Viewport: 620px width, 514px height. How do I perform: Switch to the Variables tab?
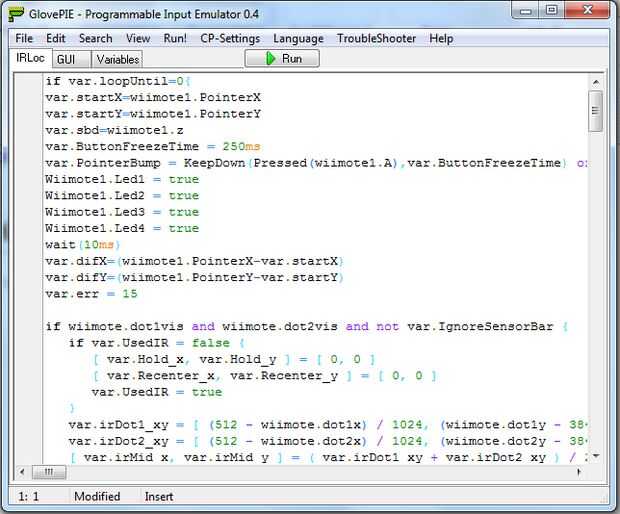[x=117, y=59]
